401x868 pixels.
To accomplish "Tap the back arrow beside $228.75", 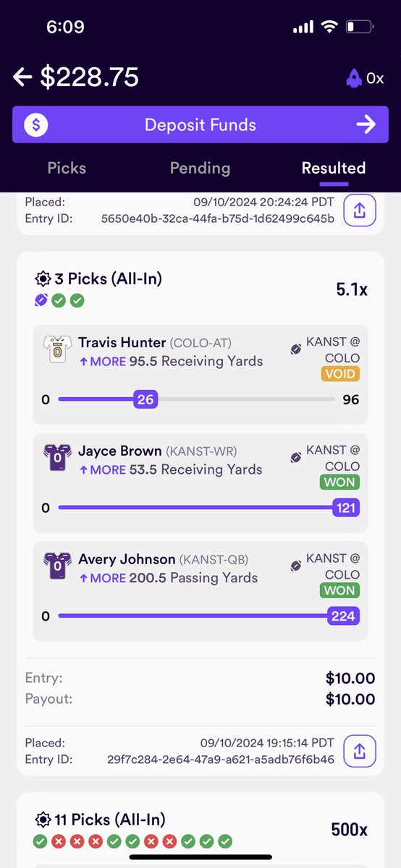I will coord(22,77).
